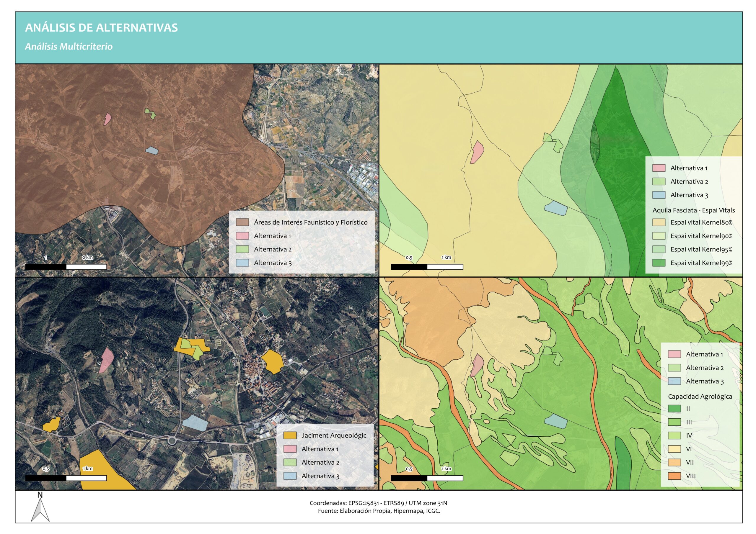Viewport: 756px width, 534px height.
Task: Select the Jaciment Arqueológic yellow legend swatch
Action: [290, 435]
